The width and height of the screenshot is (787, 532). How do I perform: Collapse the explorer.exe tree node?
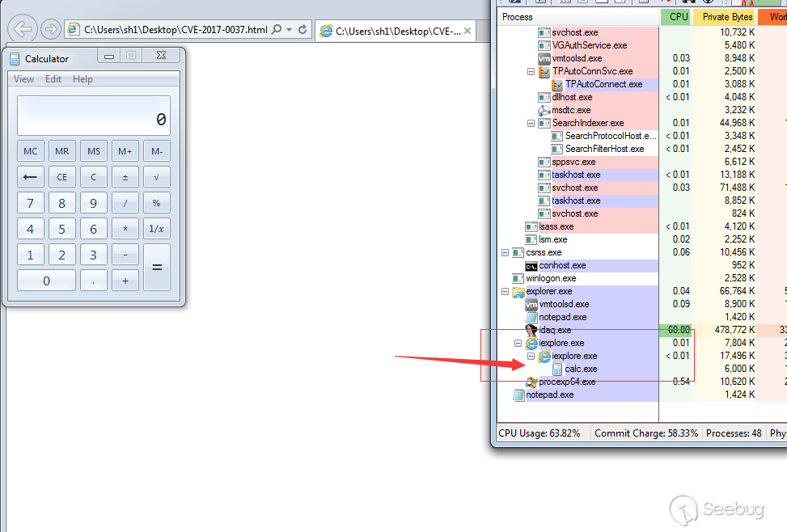(505, 291)
